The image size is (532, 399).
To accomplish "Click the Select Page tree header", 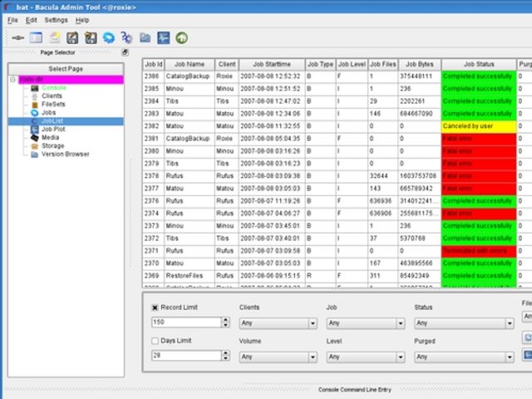I will 66,69.
